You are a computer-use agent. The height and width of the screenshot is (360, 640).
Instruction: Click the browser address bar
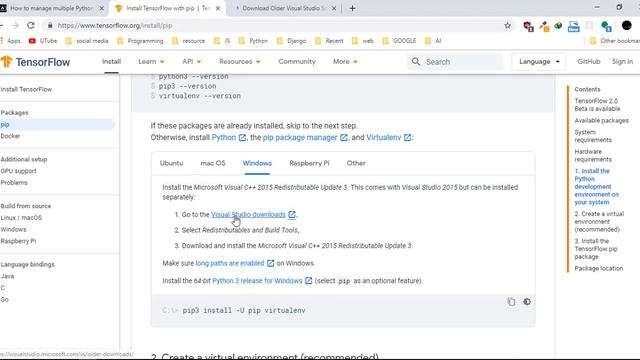coord(278,25)
